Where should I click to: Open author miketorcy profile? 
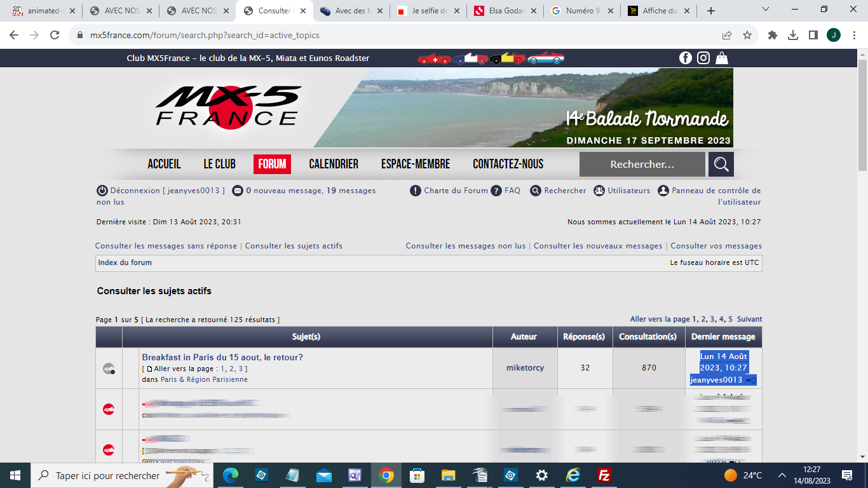click(x=525, y=368)
